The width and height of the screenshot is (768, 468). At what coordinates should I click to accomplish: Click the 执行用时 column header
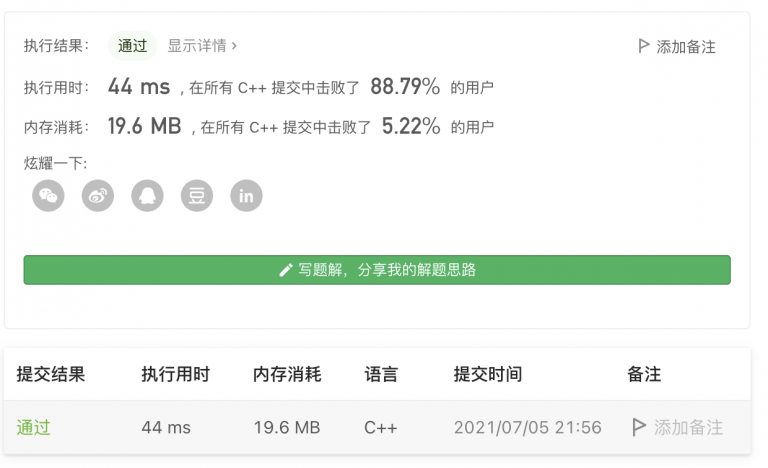[x=176, y=374]
